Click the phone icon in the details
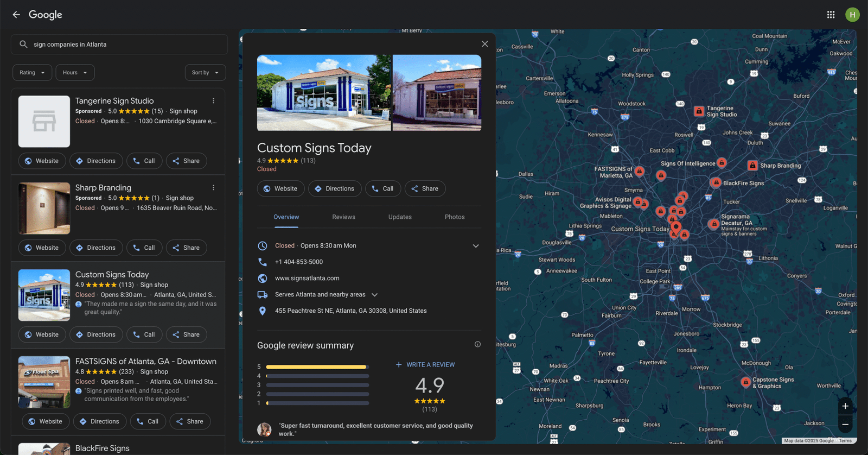Viewport: 868px width, 455px height. (263, 262)
